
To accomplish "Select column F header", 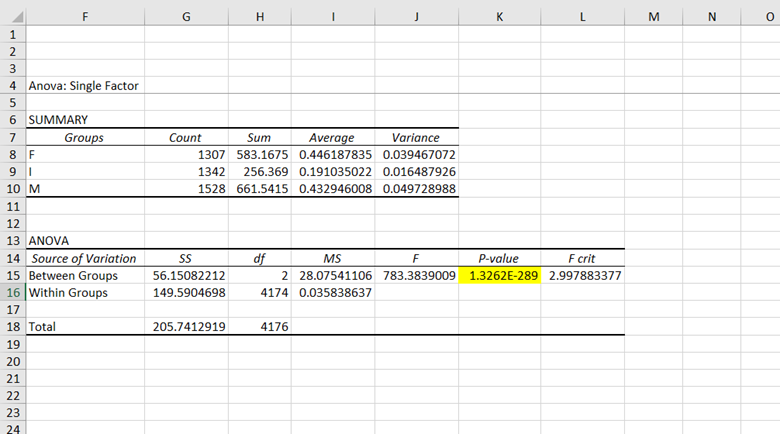I will pyautogui.click(x=85, y=17).
